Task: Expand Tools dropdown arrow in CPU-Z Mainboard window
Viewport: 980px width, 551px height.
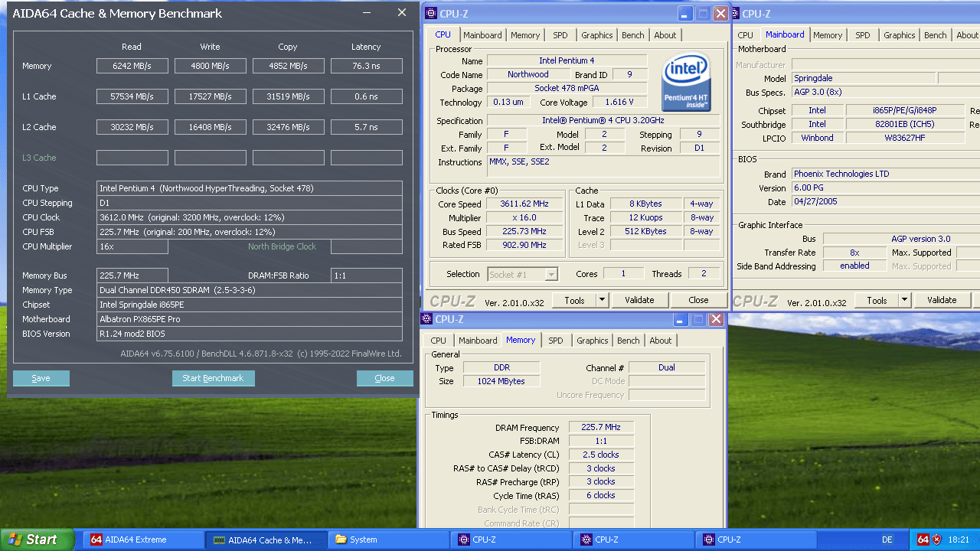Action: pyautogui.click(x=904, y=300)
